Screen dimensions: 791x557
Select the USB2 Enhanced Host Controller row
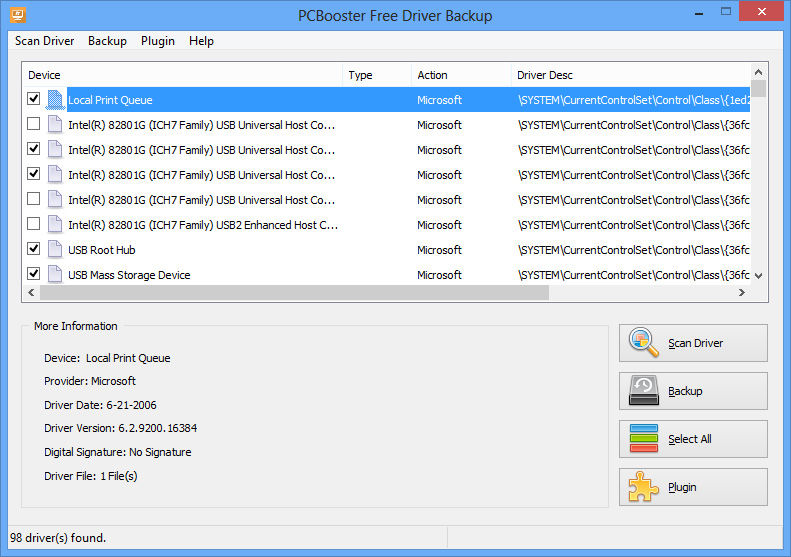[386, 225]
